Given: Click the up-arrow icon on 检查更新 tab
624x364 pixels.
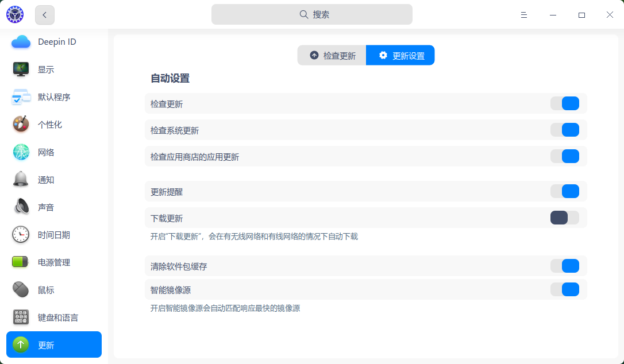Looking at the screenshot, I should [314, 55].
